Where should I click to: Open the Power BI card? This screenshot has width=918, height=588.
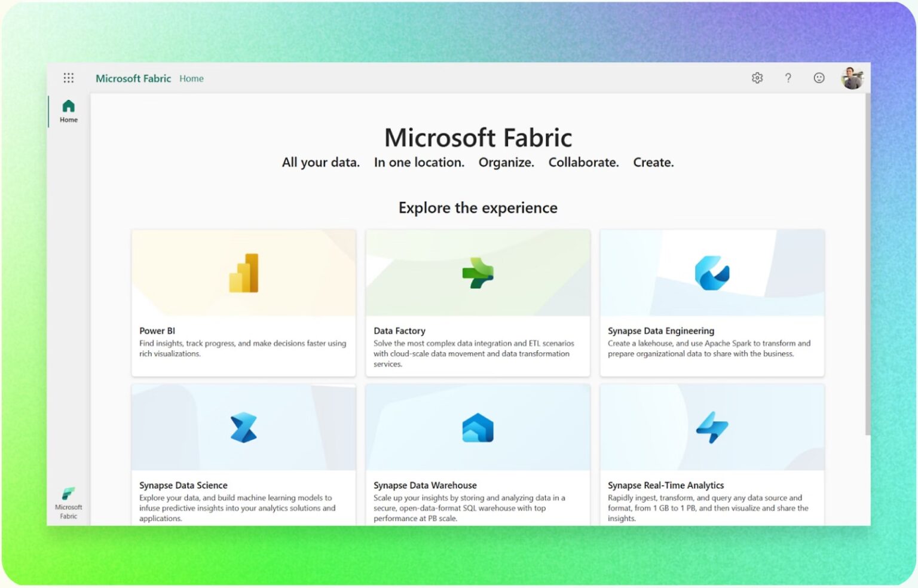[x=244, y=302]
